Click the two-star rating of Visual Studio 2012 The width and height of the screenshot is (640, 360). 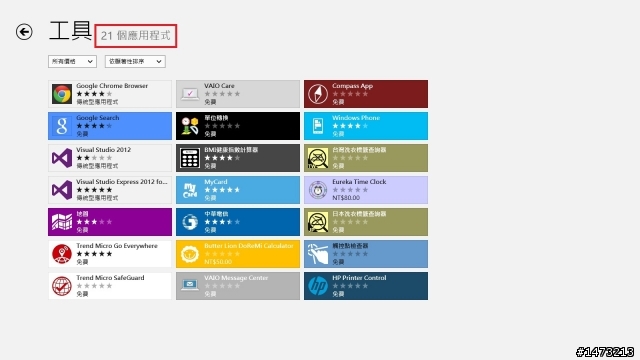pos(94,158)
